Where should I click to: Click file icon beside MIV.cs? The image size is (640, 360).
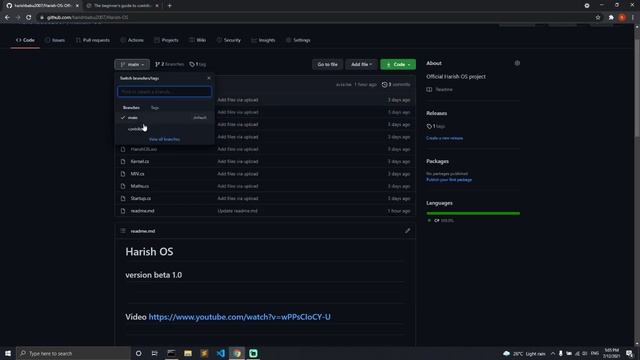pyautogui.click(x=123, y=174)
